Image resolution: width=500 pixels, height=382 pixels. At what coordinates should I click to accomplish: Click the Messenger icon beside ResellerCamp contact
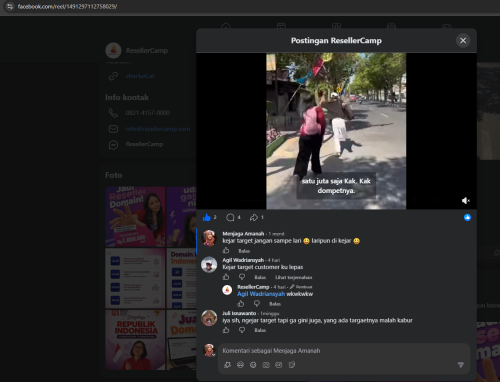[113, 145]
